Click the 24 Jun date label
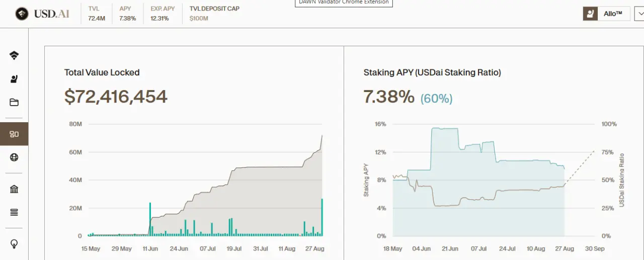 click(180, 248)
